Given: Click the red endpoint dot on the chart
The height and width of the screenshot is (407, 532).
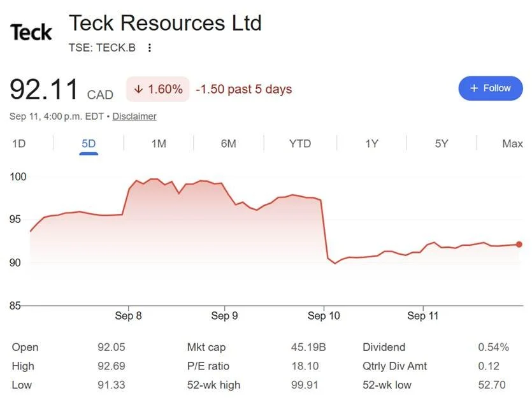Looking at the screenshot, I should (x=519, y=244).
